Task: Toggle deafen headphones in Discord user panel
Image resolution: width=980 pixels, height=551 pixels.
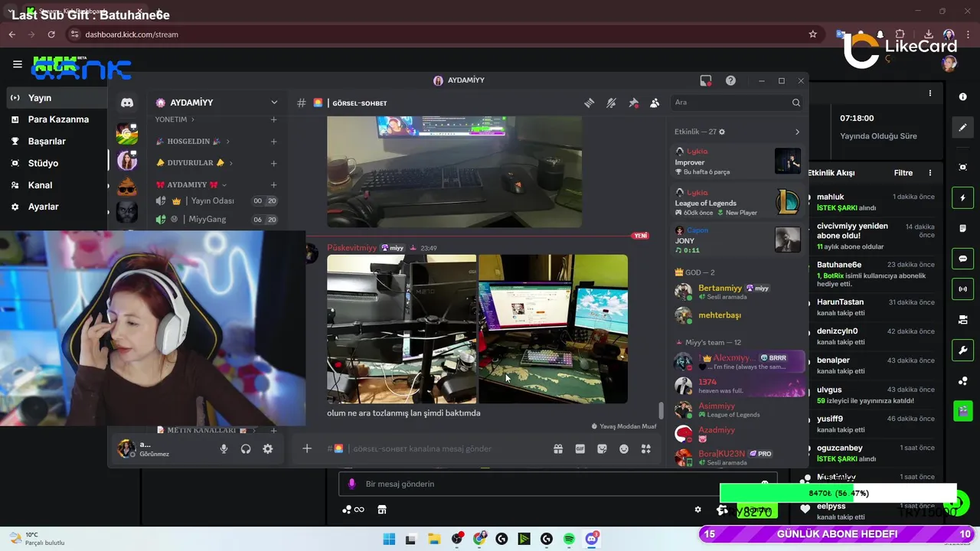Action: [x=246, y=448]
